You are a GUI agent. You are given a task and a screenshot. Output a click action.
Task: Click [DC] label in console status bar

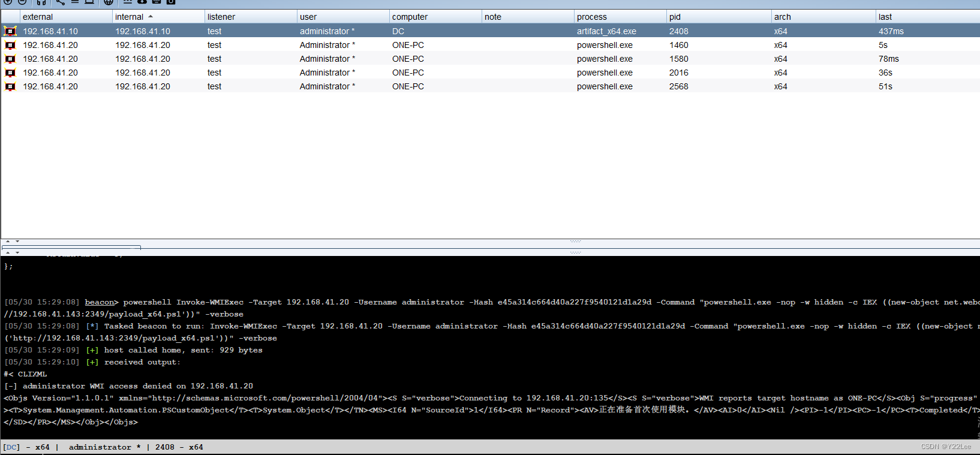pos(11,447)
